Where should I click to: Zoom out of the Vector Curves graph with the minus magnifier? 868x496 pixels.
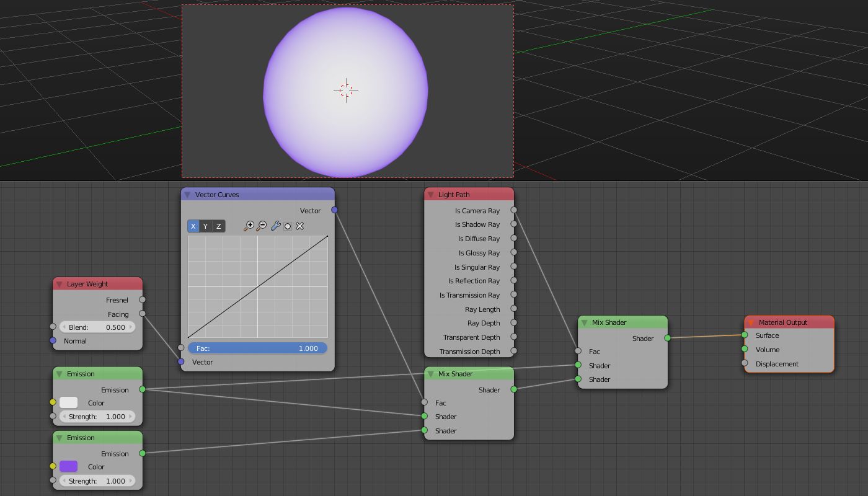coord(262,226)
